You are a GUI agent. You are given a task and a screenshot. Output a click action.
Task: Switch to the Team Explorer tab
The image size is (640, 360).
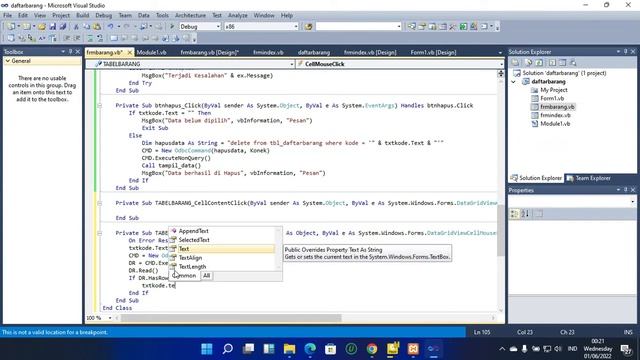coord(588,178)
